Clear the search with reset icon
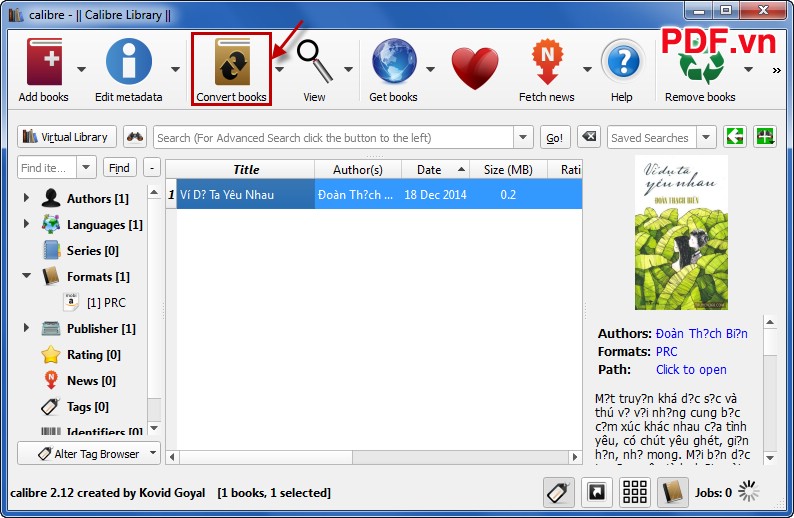Screen dimensions: 794x518 click(588, 137)
